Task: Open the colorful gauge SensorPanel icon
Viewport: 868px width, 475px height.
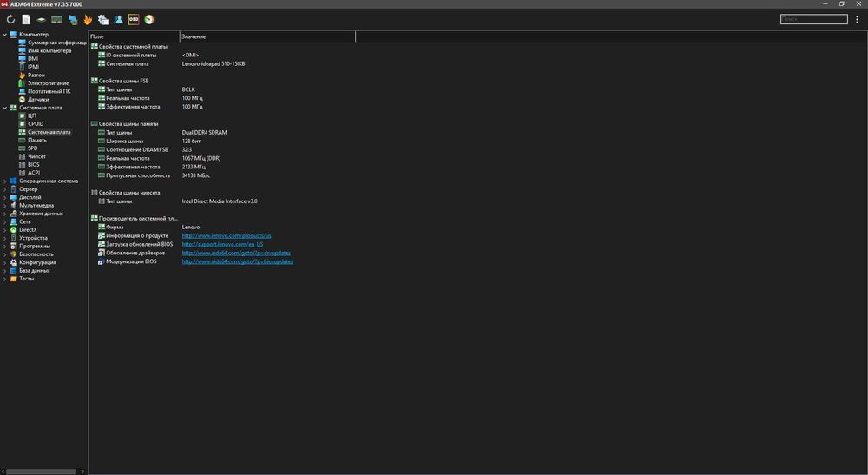Action: (x=149, y=19)
